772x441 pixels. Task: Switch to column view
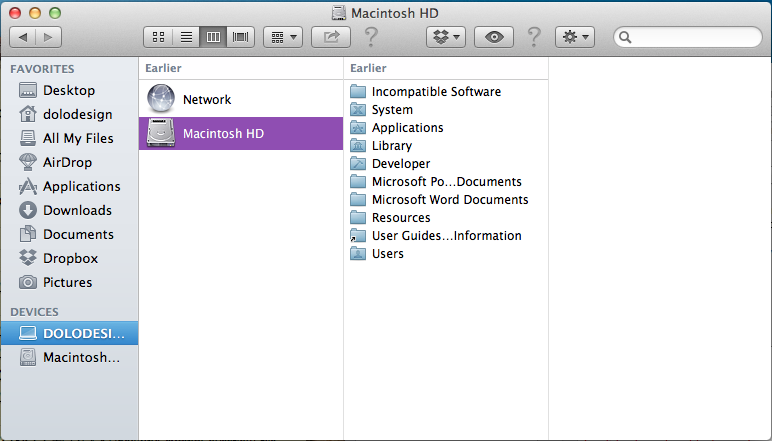[x=213, y=37]
